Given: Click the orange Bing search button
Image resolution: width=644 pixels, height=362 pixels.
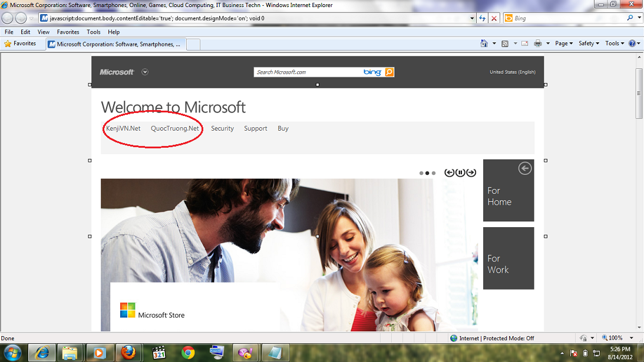Looking at the screenshot, I should coord(389,72).
